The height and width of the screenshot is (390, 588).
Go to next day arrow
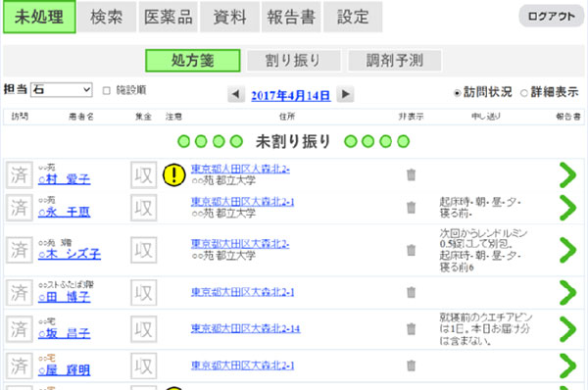pos(345,94)
